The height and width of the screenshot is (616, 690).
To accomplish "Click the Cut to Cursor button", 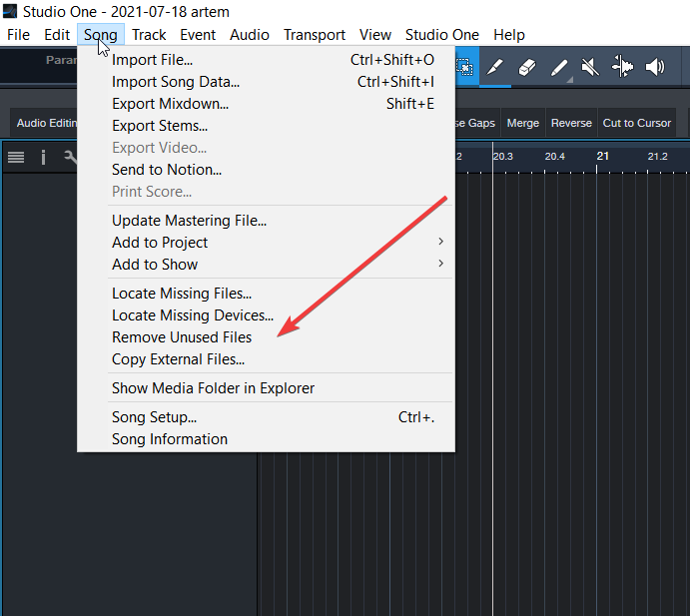I will coord(637,123).
